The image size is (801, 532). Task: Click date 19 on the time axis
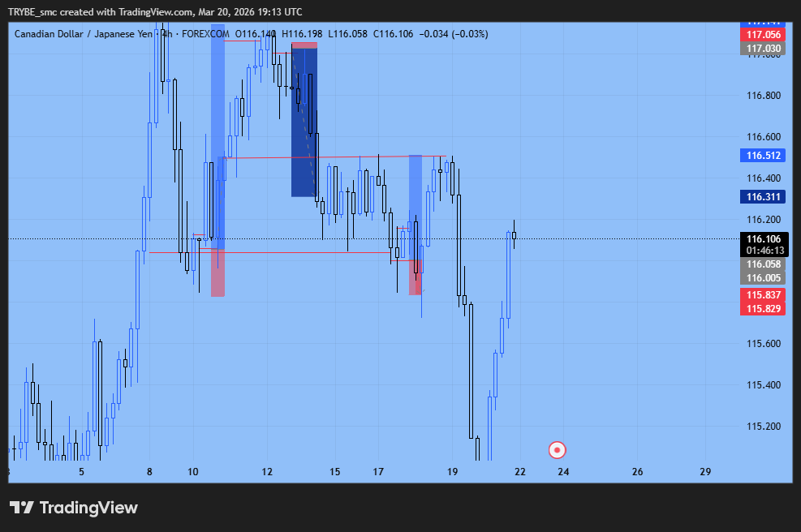tap(452, 472)
